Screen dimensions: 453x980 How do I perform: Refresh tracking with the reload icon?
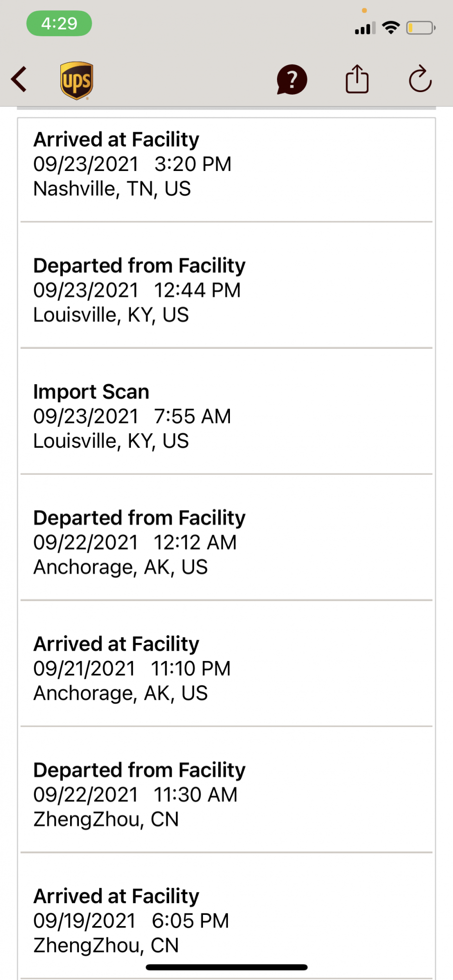point(420,79)
